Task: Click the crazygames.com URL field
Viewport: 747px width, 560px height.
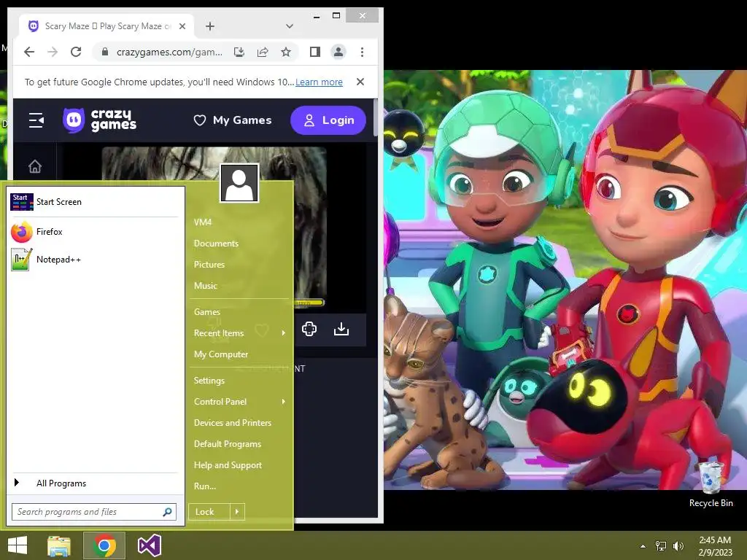Action: [169, 52]
